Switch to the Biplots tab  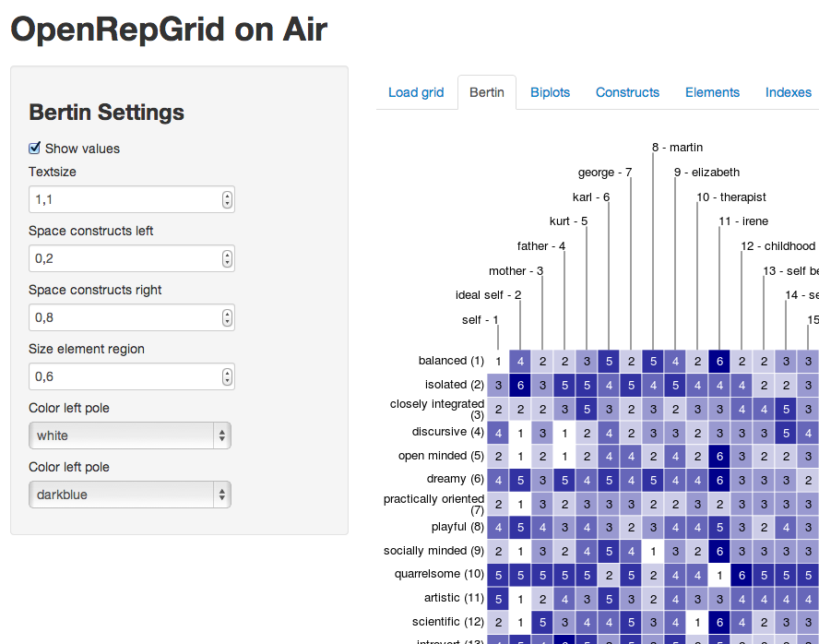click(550, 92)
